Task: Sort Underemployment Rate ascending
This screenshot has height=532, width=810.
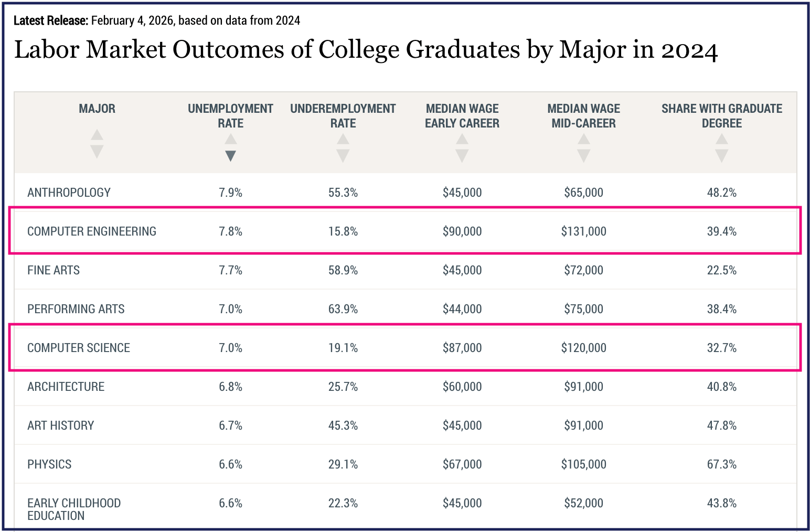Action: point(343,140)
